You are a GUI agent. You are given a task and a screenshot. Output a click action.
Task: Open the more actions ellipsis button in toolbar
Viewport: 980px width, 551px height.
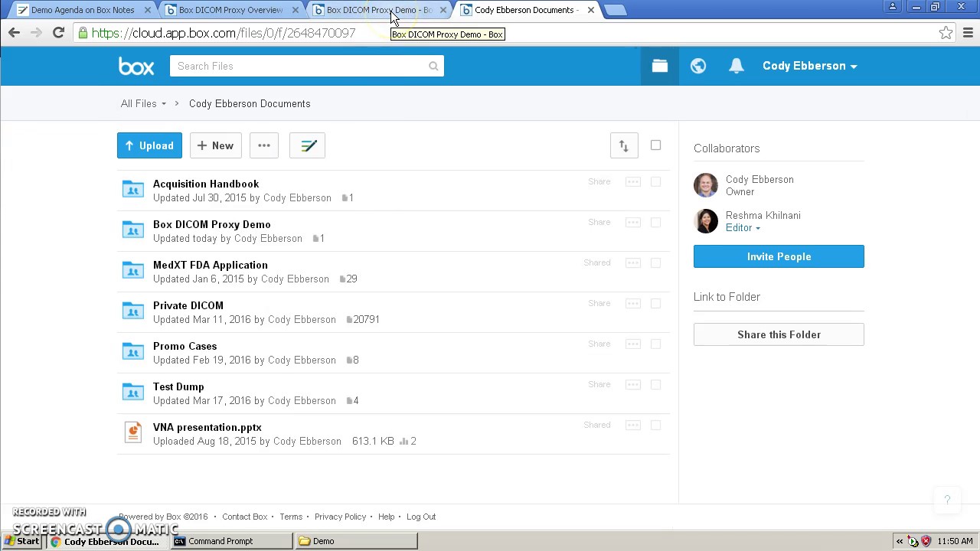264,145
